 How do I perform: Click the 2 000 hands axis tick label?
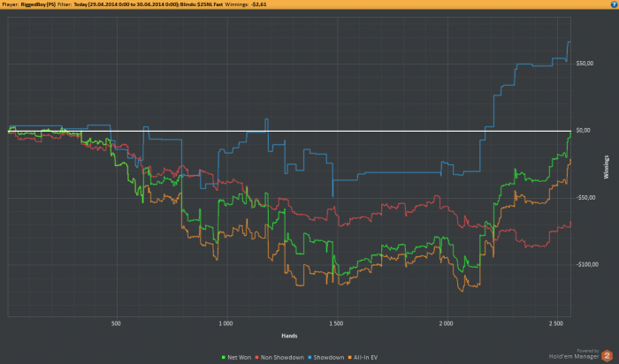(446, 323)
